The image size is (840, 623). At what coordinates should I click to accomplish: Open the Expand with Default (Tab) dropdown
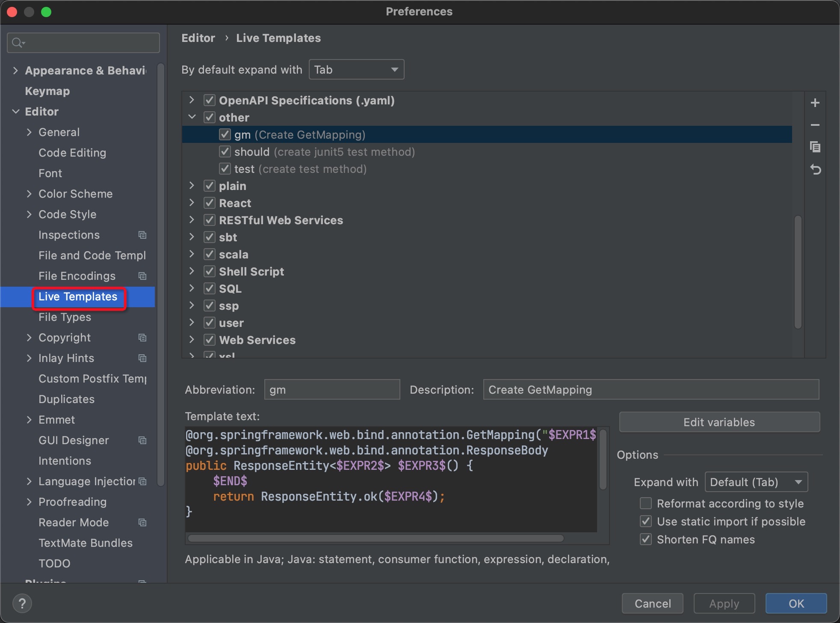pos(756,482)
